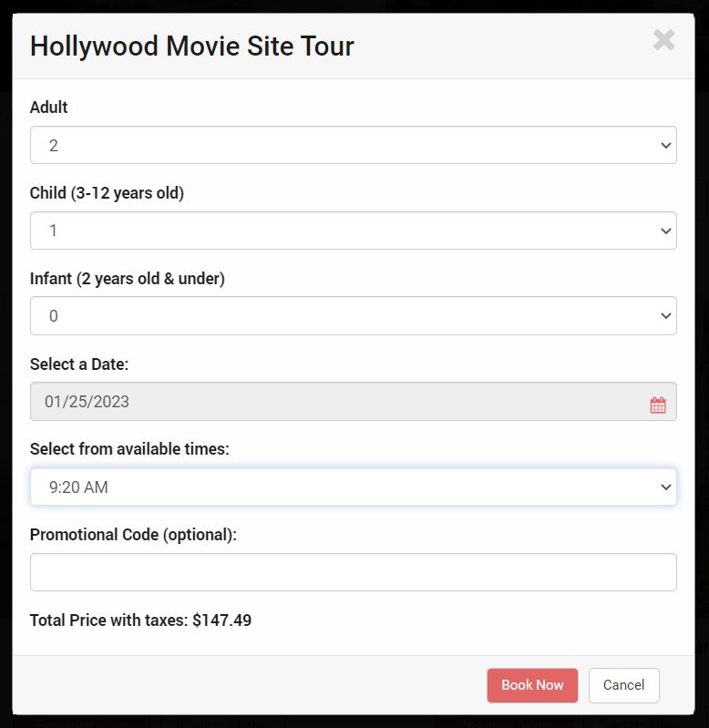Click the Total Price with taxes text
Screen dimensions: 709x728
(x=140, y=620)
